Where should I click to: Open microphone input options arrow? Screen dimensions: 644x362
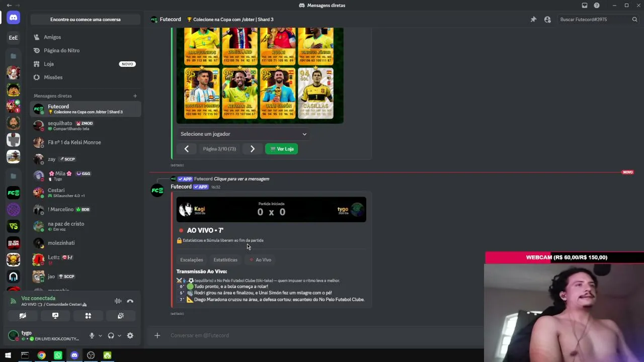pyautogui.click(x=100, y=336)
